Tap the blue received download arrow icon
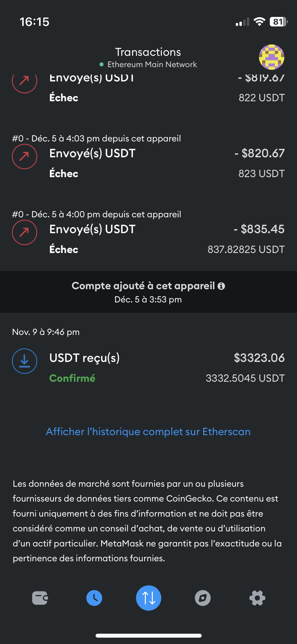The image size is (297, 644). [x=25, y=361]
